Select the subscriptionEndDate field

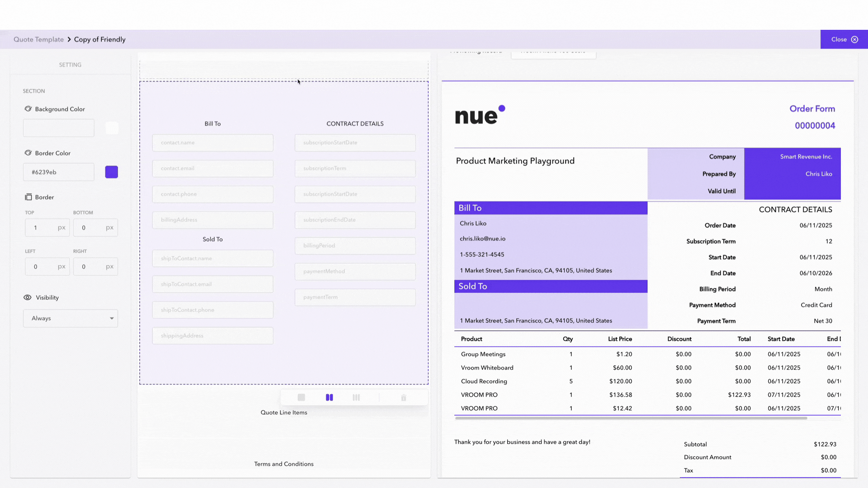[x=355, y=220]
